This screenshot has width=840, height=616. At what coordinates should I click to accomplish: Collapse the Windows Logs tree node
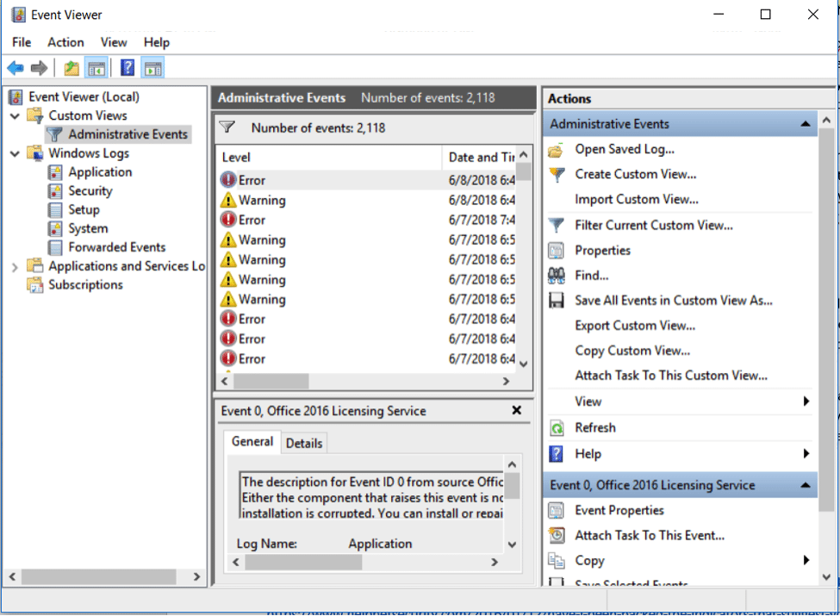point(16,153)
